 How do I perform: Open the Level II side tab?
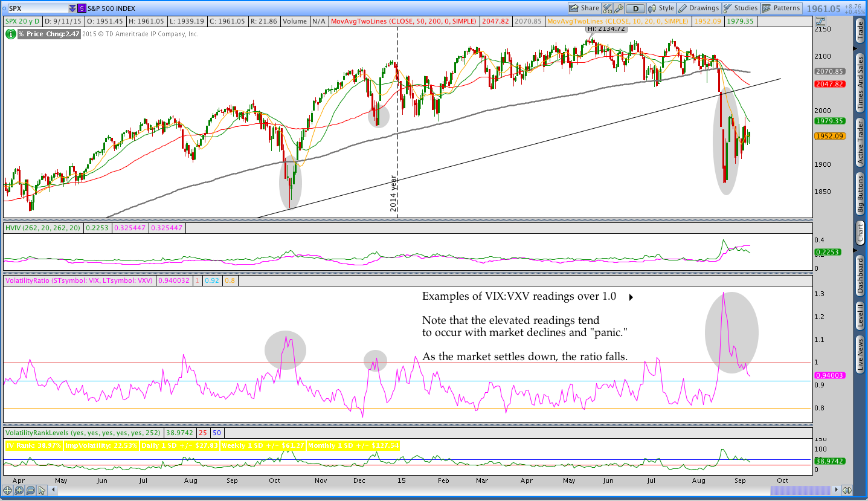click(x=861, y=317)
